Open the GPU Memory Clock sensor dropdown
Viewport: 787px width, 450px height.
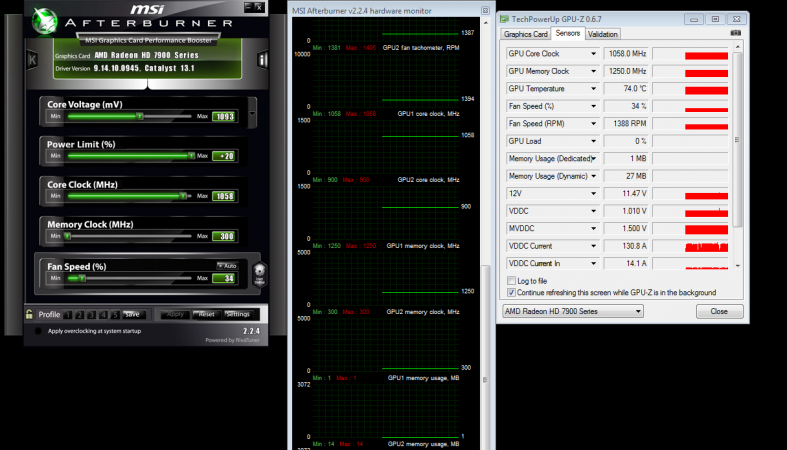click(593, 71)
